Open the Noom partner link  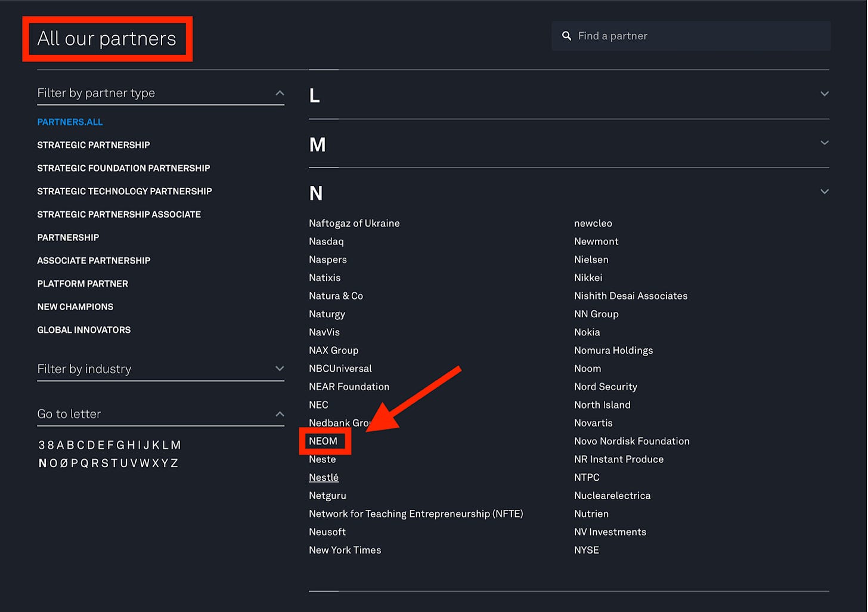tap(588, 369)
